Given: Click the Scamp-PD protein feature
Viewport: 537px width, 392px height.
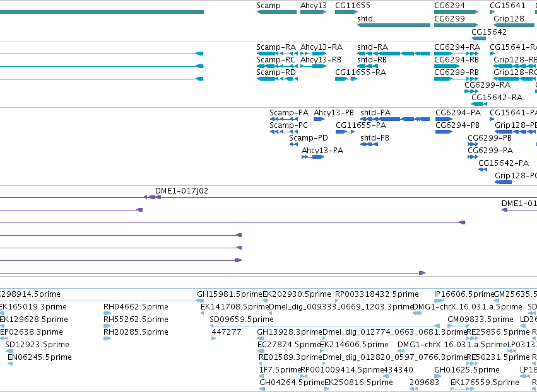Looking at the screenshot, I should [293, 144].
